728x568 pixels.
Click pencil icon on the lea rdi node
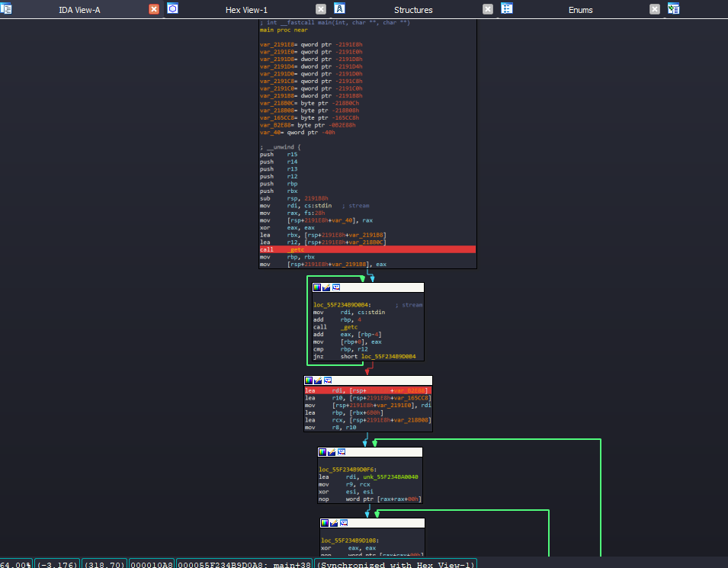[318, 380]
